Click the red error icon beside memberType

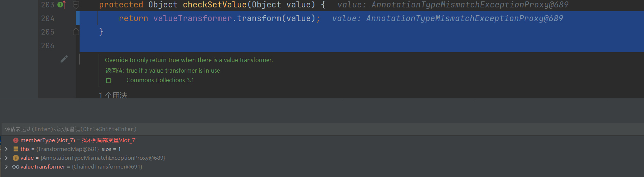[x=16, y=140]
